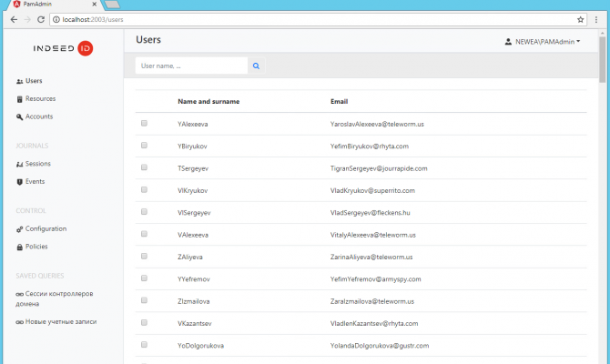Tick the checkbox for YAlexeeva
The height and width of the screenshot is (364, 610).
coord(144,122)
